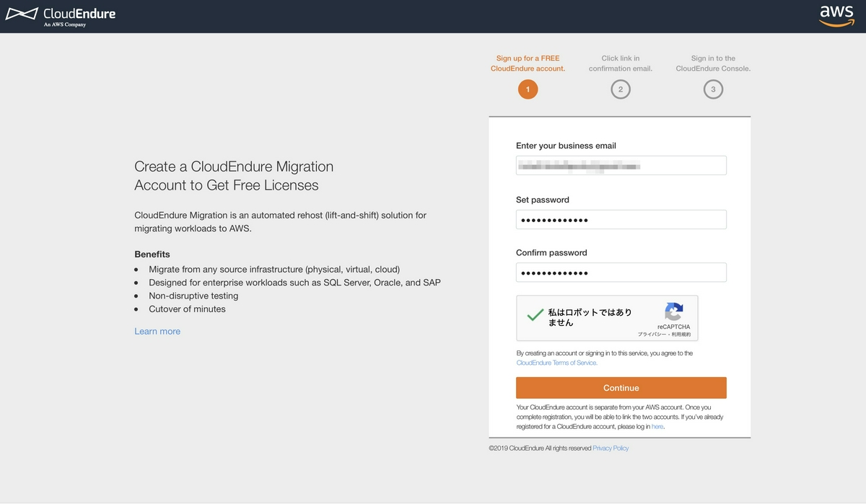Screen dimensions: 866x504
Task: Focus the Set password field
Action: [x=621, y=220]
